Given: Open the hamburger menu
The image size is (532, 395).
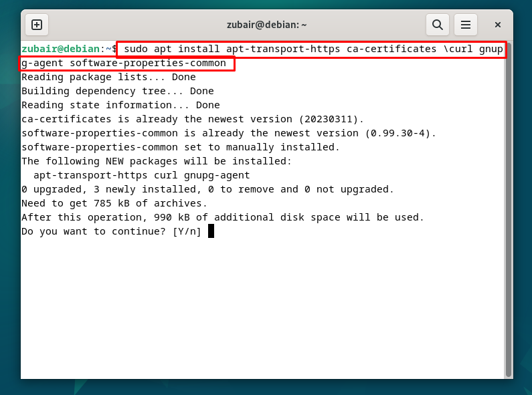Looking at the screenshot, I should point(466,25).
